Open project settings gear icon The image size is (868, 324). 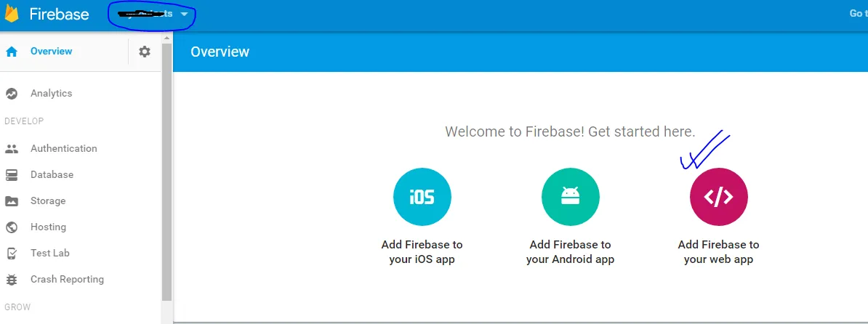coord(145,52)
